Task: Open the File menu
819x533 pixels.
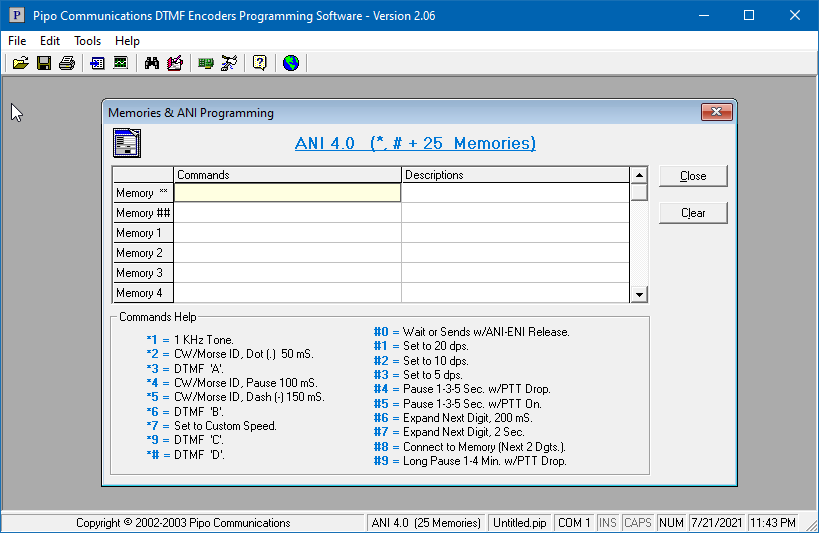Action: (17, 41)
